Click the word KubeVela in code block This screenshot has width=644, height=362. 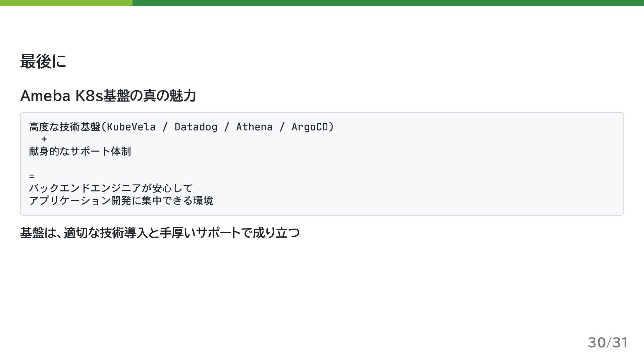[131, 127]
